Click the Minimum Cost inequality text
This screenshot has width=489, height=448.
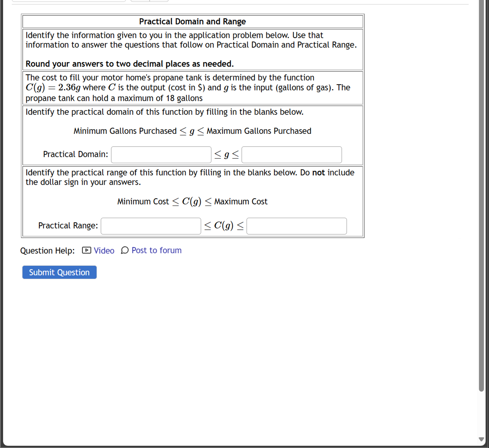pyautogui.click(x=192, y=202)
